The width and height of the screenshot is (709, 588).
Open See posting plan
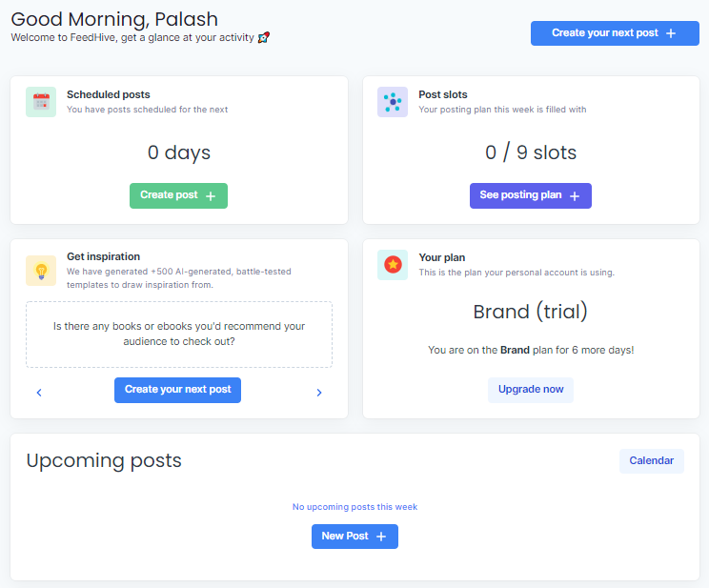(531, 195)
